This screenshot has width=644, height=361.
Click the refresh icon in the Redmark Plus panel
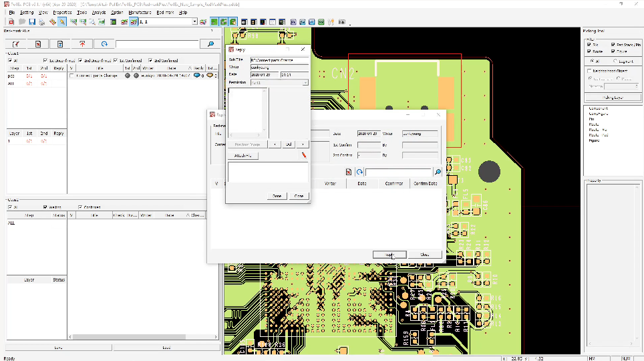coord(104,44)
